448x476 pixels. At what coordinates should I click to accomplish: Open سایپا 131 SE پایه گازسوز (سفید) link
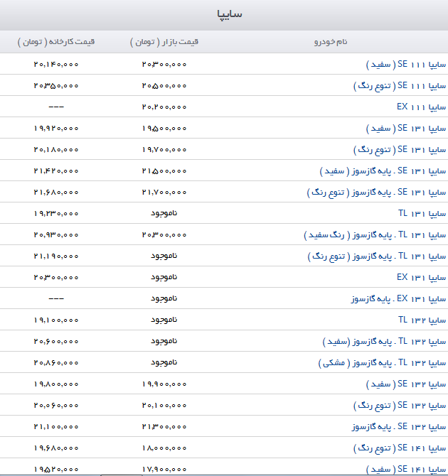coord(383,171)
